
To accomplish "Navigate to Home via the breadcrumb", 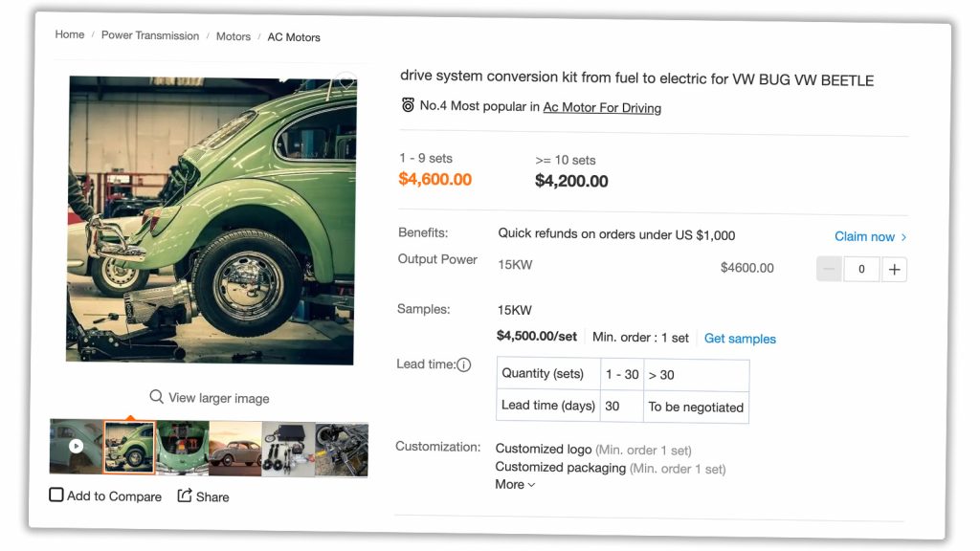I will point(69,34).
